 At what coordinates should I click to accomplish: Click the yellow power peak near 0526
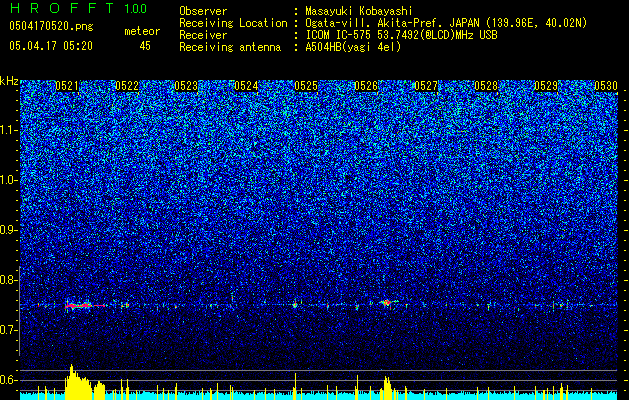387,387
